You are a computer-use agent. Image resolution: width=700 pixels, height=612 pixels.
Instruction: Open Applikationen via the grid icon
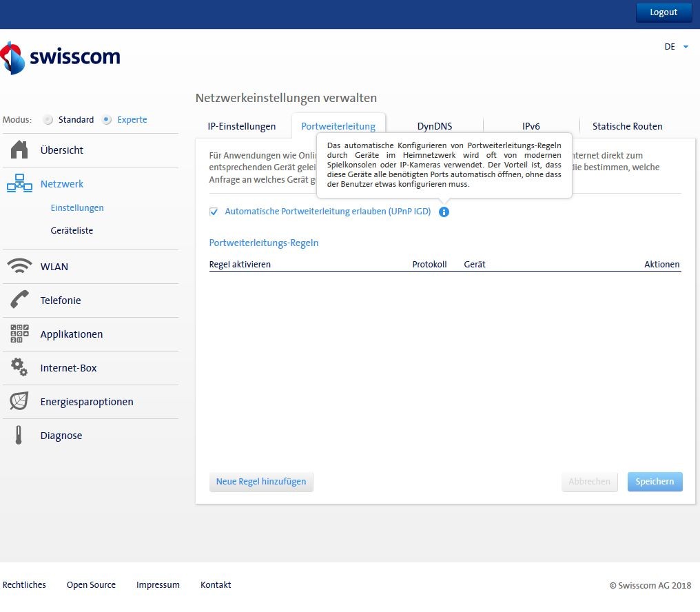(x=19, y=334)
